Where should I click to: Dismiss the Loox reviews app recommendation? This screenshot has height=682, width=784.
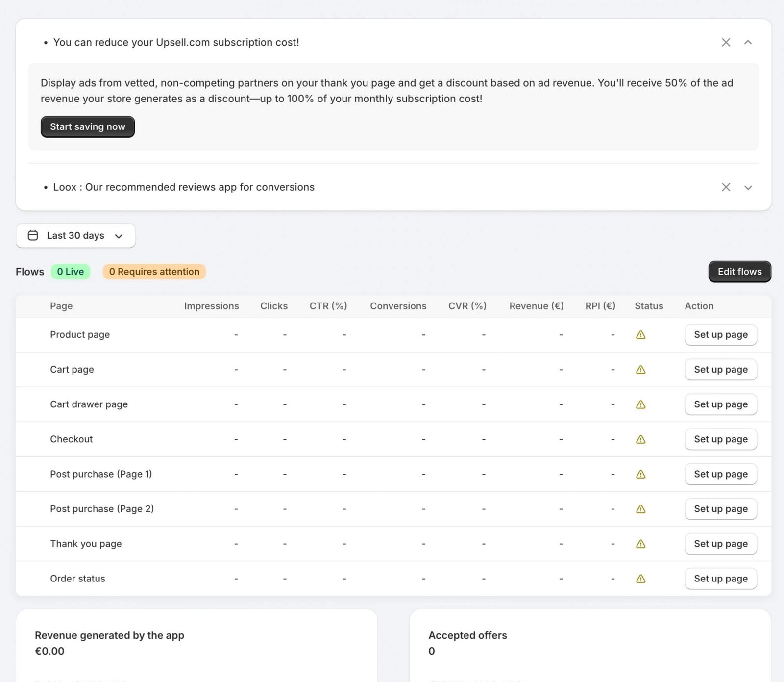(726, 187)
